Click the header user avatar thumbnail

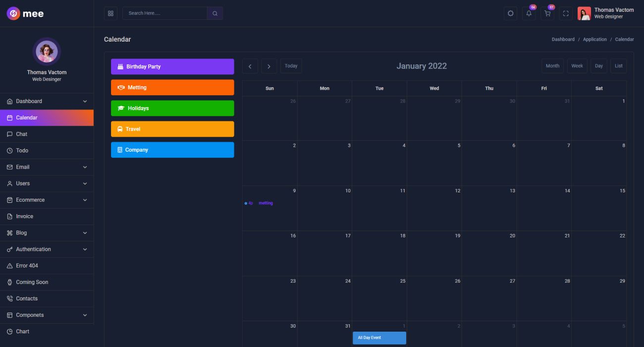point(584,13)
